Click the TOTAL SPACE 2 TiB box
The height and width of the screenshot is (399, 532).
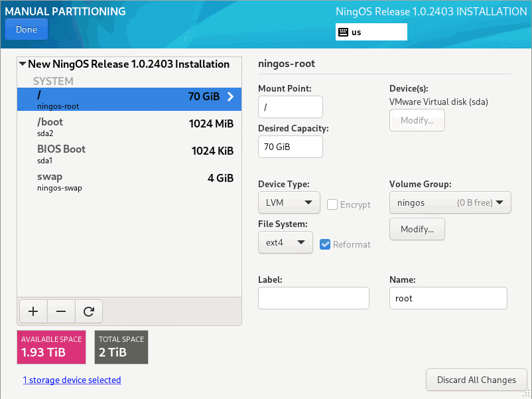pos(121,347)
